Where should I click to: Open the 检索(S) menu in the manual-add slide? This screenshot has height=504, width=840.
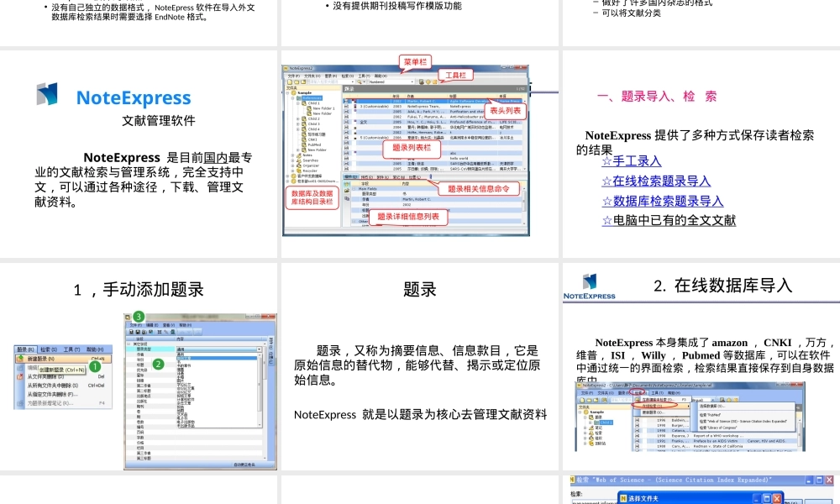[x=49, y=349]
